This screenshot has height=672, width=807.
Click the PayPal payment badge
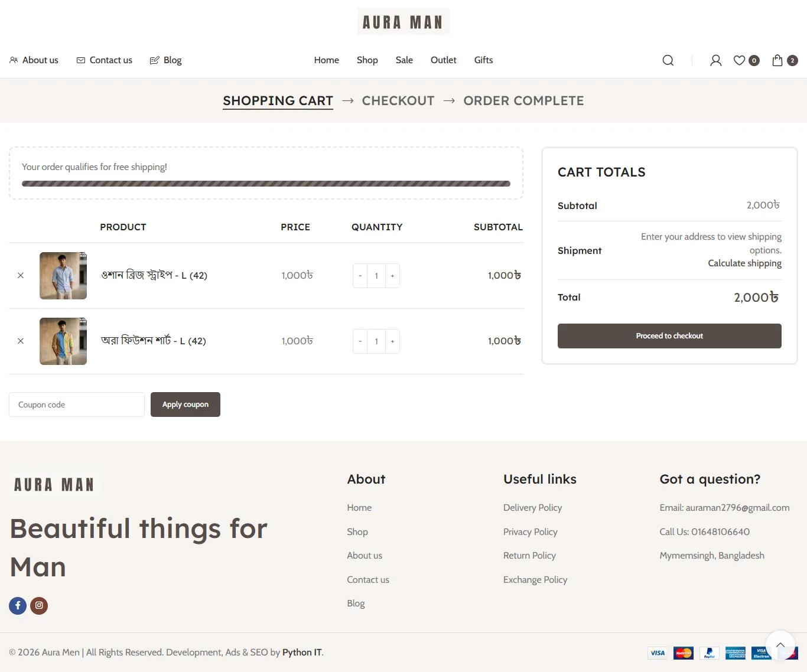[x=710, y=653]
